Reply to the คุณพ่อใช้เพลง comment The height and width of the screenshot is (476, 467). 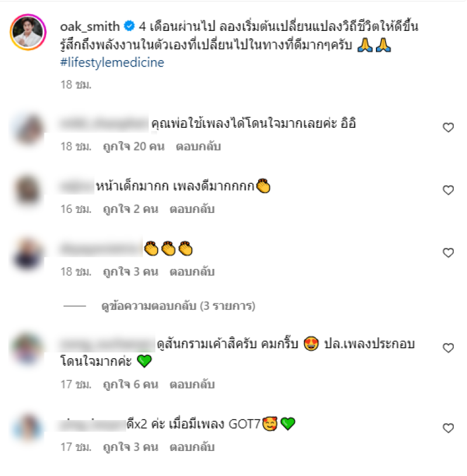(198, 146)
